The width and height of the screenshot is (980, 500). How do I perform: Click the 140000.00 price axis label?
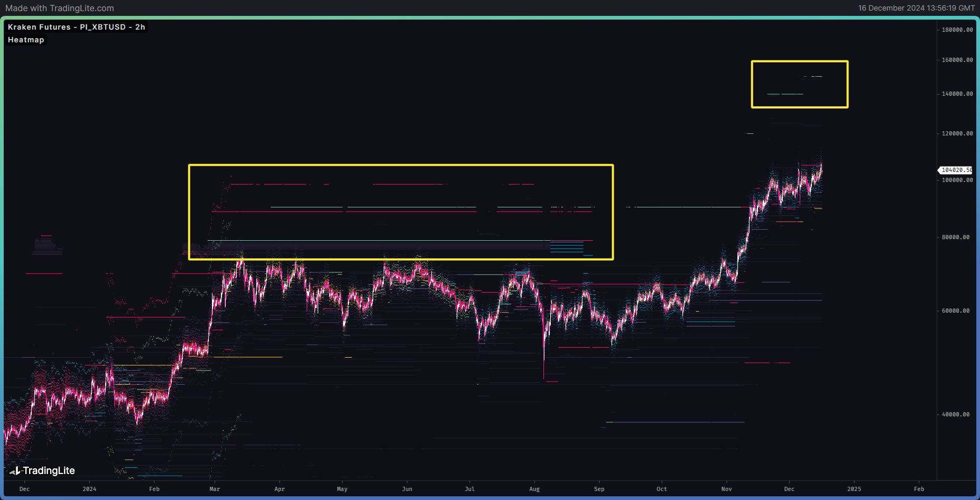coord(957,94)
